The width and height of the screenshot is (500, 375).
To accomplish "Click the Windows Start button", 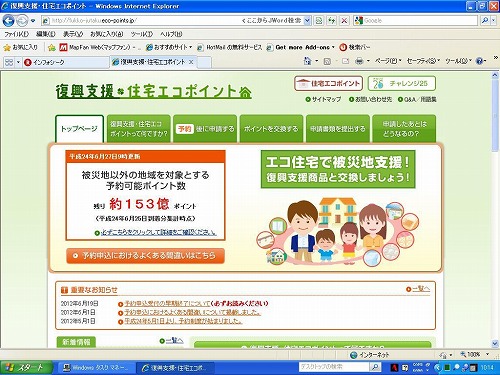I will (x=26, y=368).
